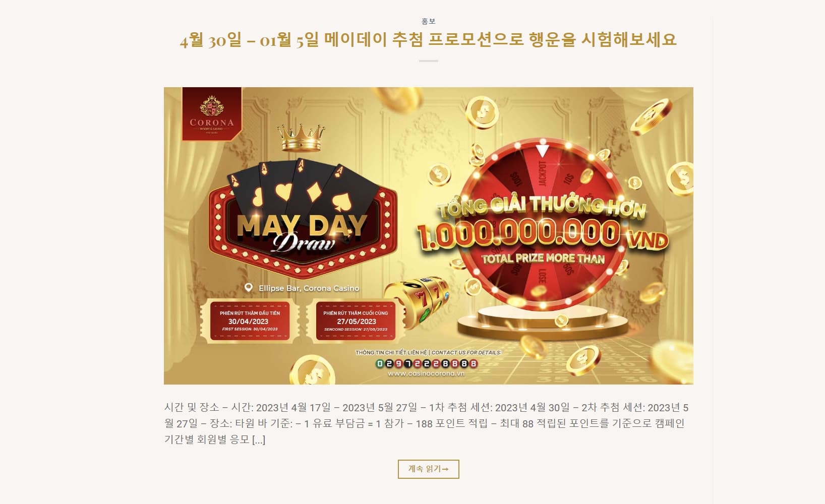Click the Ellipse Bar, Corona Casino text
The height and width of the screenshot is (504, 825).
309,288
